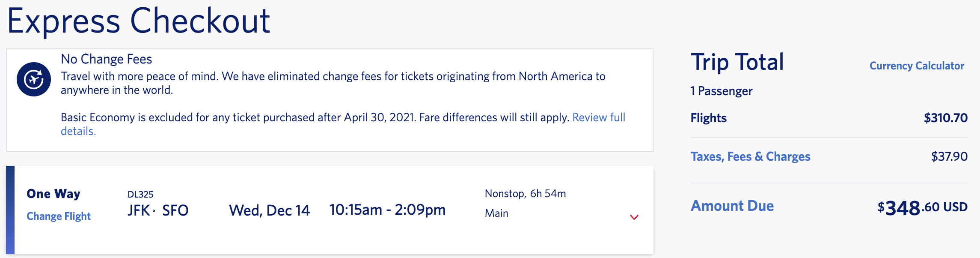Click the Flights price row
This screenshot has height=258, width=980.
[708, 118]
